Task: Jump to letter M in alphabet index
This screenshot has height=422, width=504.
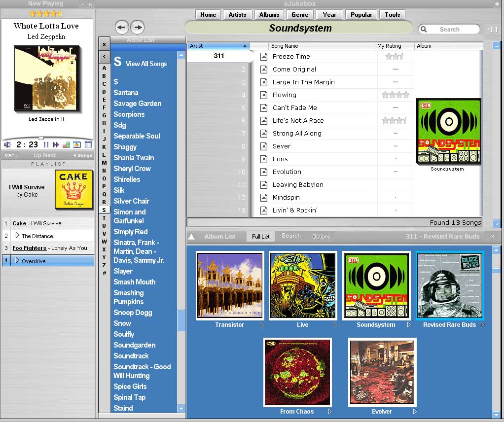Action: [x=104, y=163]
